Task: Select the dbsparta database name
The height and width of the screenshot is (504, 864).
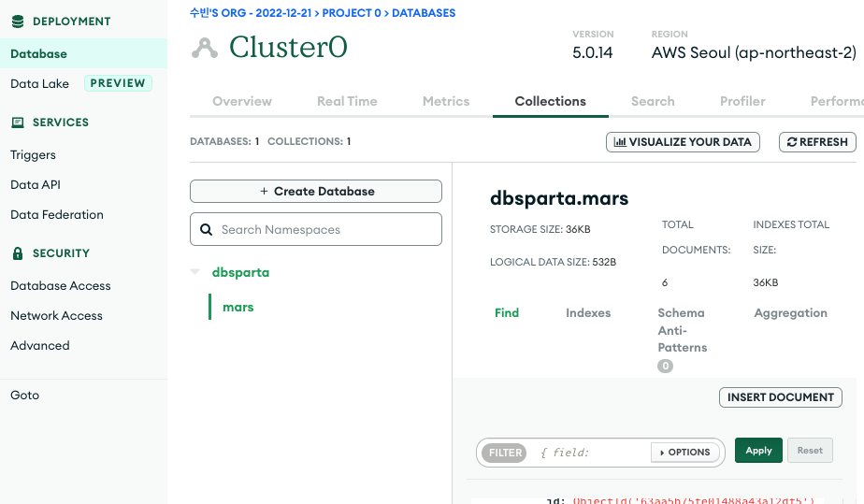Action: [241, 272]
